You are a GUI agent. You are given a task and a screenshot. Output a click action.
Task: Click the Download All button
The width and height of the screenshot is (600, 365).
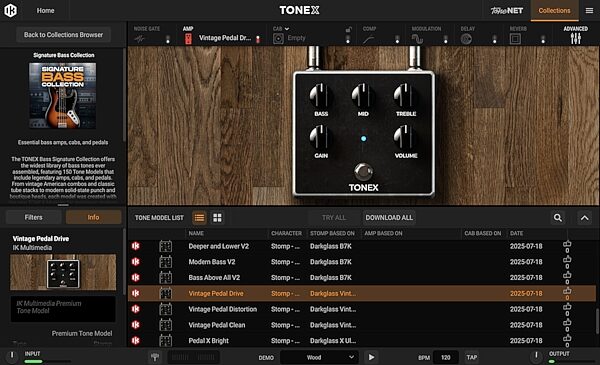(389, 218)
